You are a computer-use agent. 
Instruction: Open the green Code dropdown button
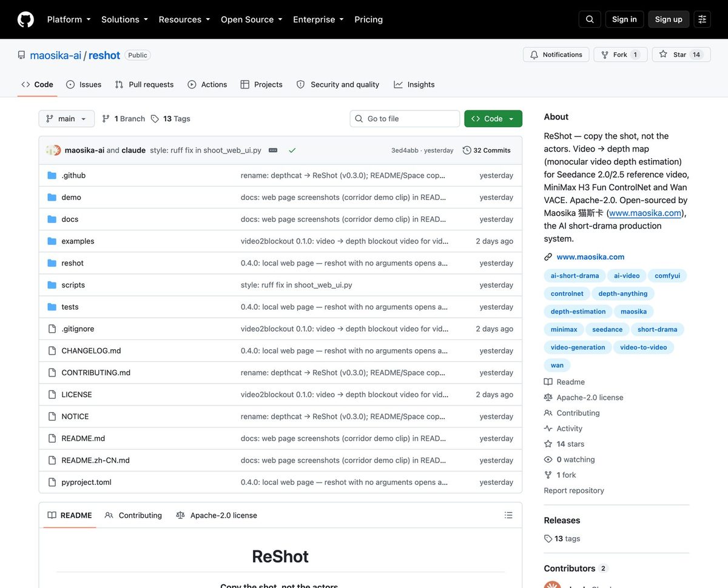coord(493,119)
